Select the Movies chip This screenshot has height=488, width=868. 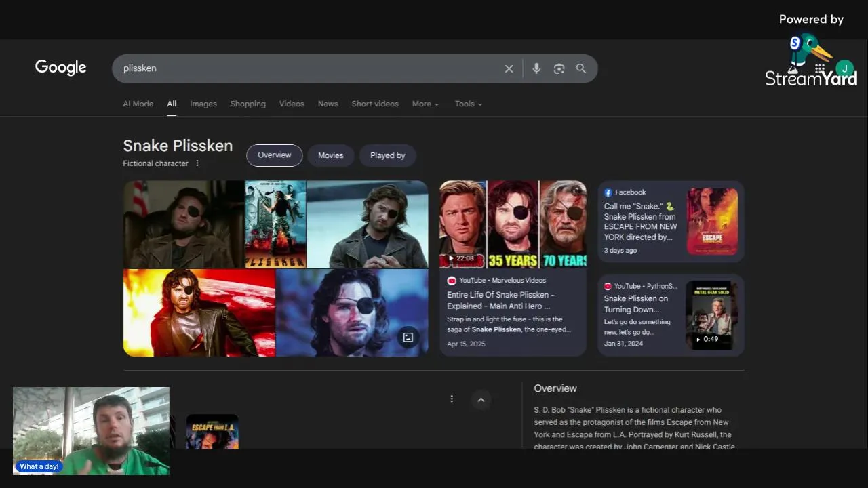[x=330, y=155]
